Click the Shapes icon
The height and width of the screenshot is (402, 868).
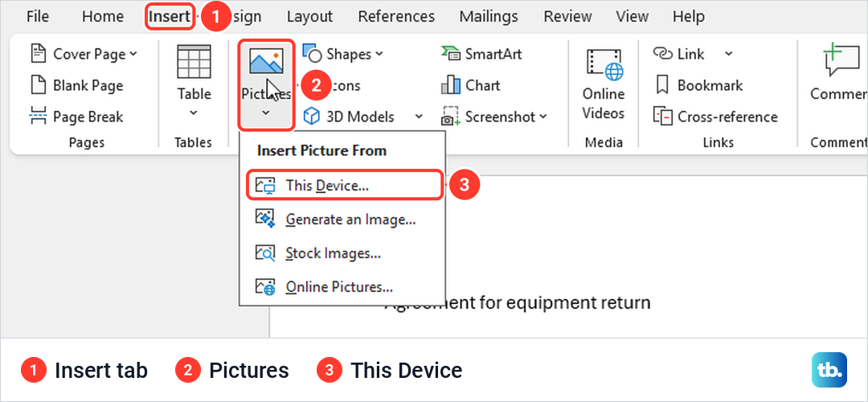pos(313,54)
